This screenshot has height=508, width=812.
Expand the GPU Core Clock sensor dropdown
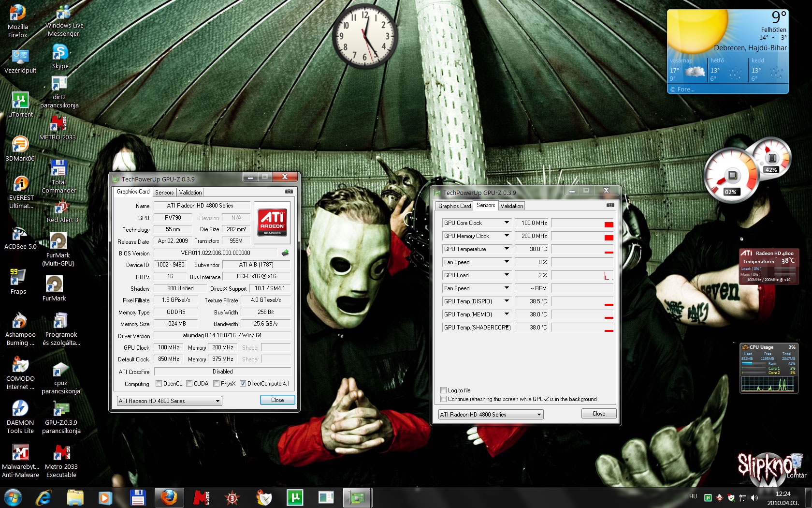pyautogui.click(x=507, y=223)
